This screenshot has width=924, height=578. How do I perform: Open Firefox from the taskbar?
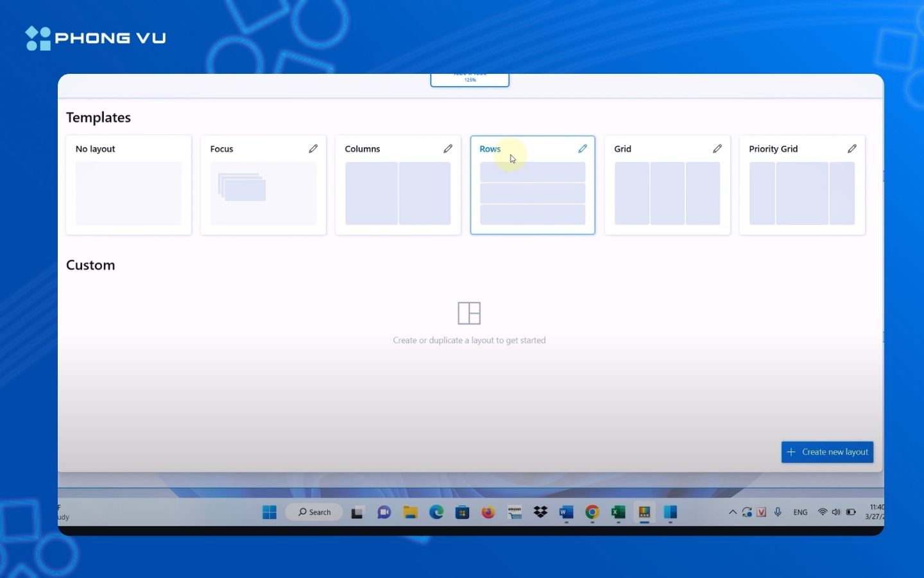click(488, 512)
